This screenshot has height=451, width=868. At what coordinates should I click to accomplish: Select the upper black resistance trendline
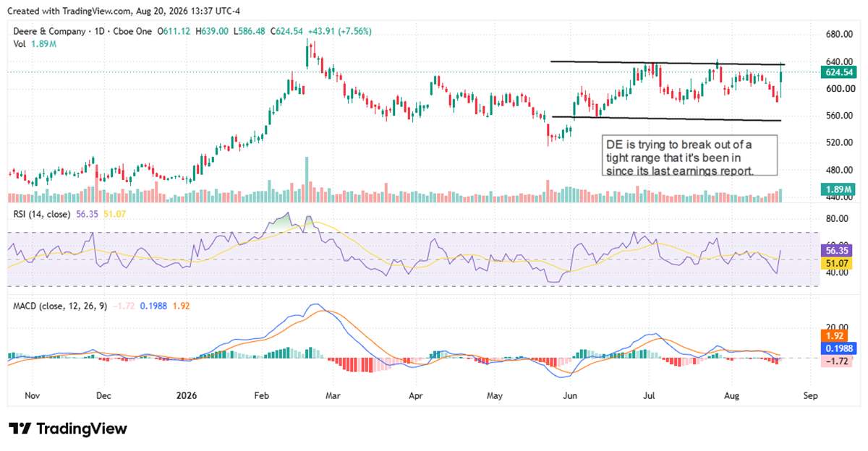(667, 63)
